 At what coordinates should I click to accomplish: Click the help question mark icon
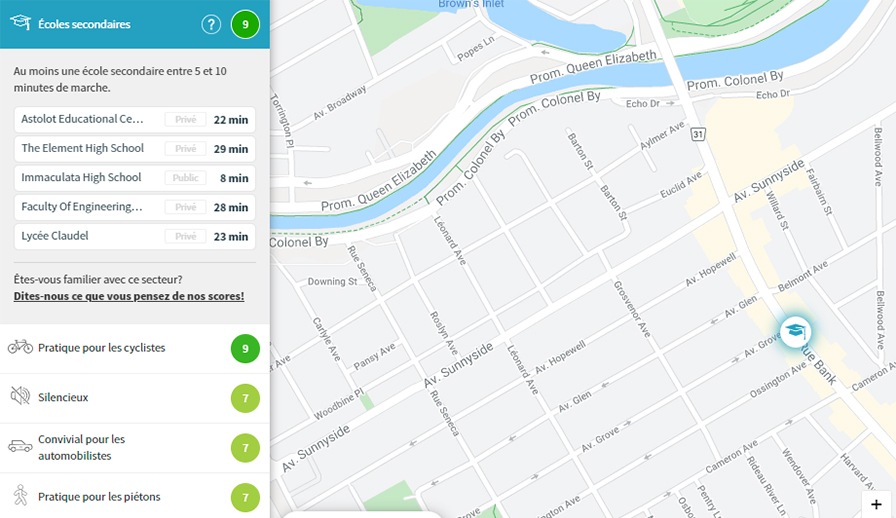coord(211,25)
